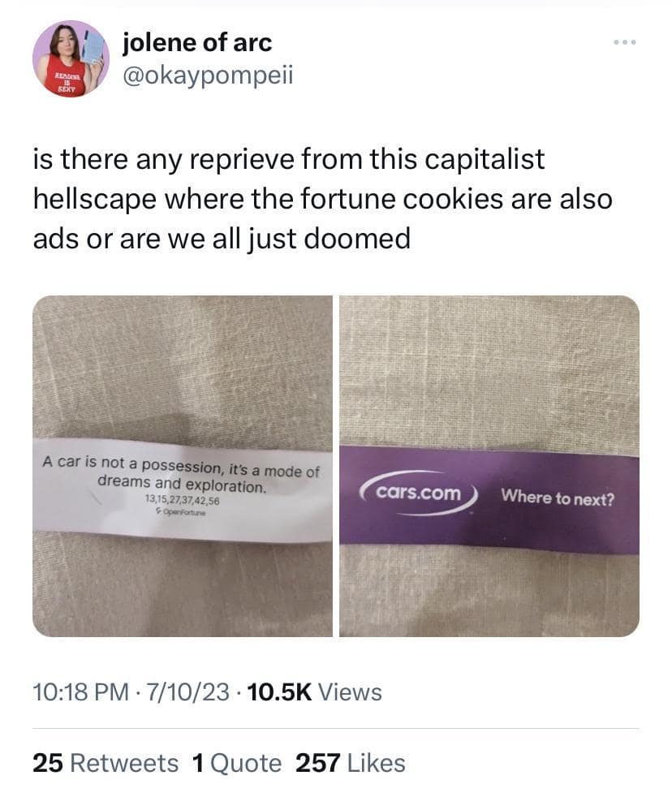Image resolution: width=672 pixels, height=797 pixels.
Task: Click the cars.com logo in photo
Action: click(x=419, y=493)
